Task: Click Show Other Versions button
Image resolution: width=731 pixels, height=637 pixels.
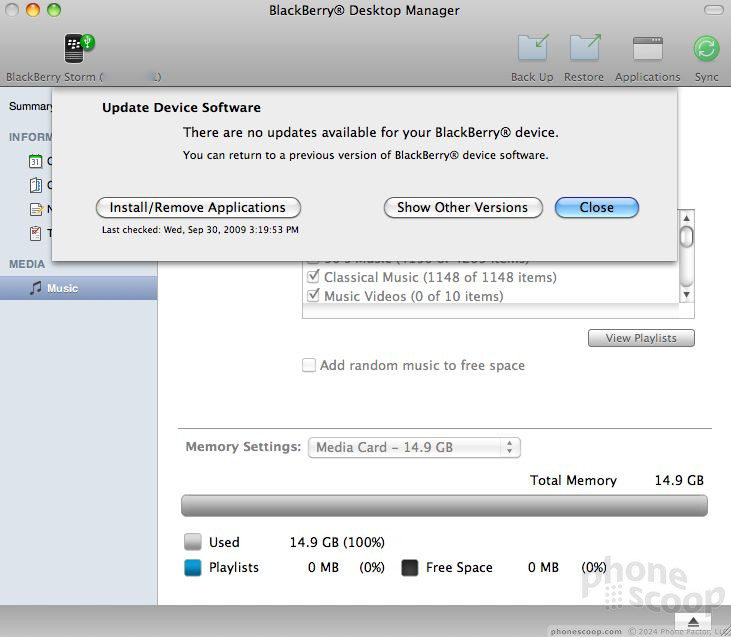Action: pyautogui.click(x=463, y=208)
